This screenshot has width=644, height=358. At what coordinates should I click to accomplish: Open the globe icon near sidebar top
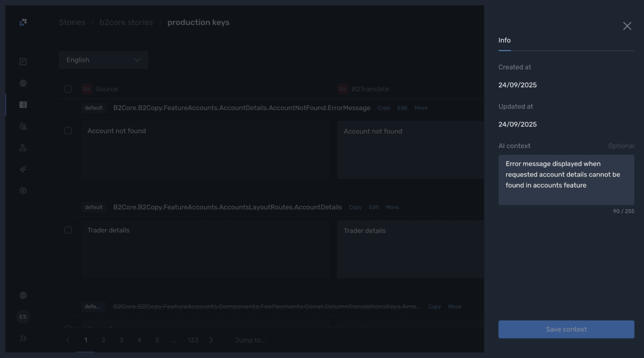23,83
